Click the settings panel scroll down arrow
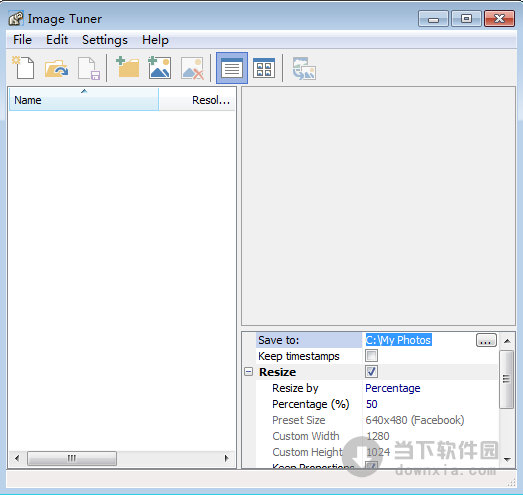 (507, 459)
